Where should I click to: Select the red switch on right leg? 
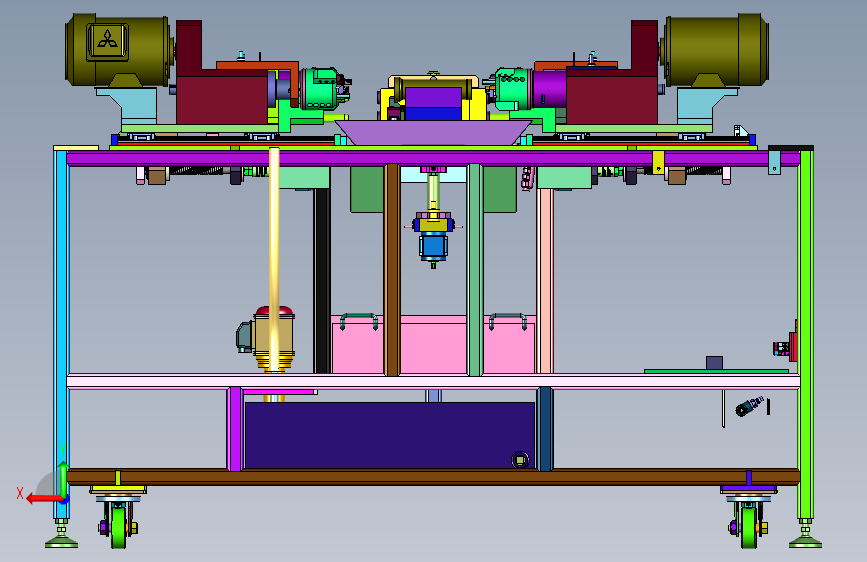point(792,346)
